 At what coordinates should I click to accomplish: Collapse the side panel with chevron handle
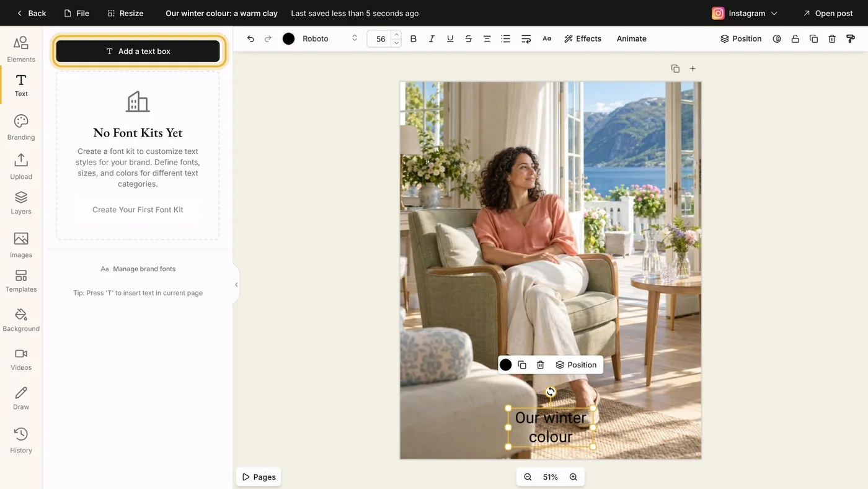point(236,285)
